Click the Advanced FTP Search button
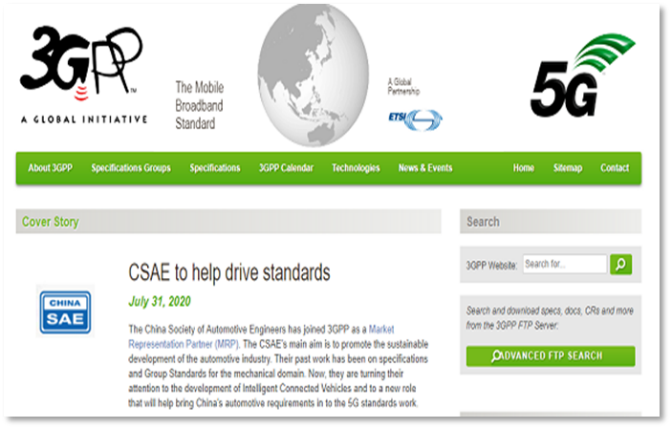This screenshot has width=672, height=429. point(550,356)
